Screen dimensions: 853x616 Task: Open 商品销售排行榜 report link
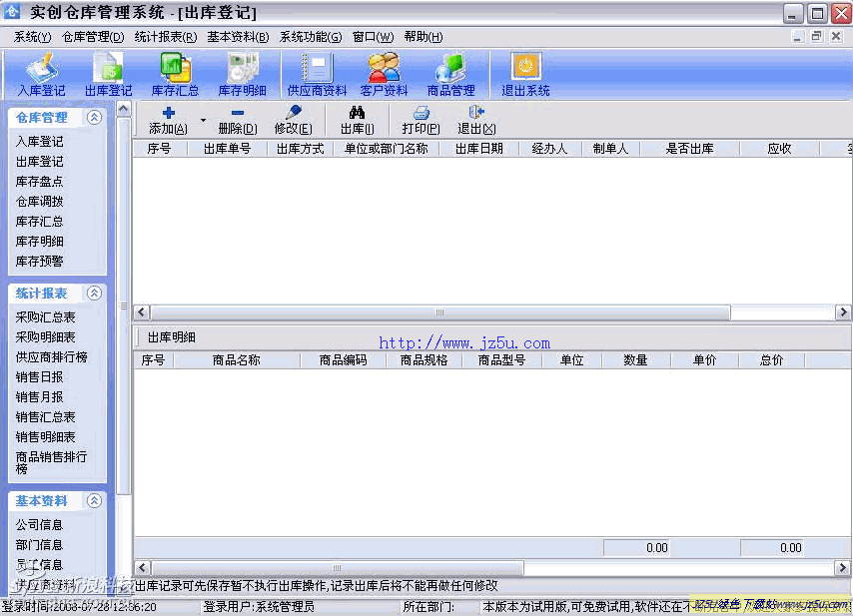pyautogui.click(x=51, y=462)
